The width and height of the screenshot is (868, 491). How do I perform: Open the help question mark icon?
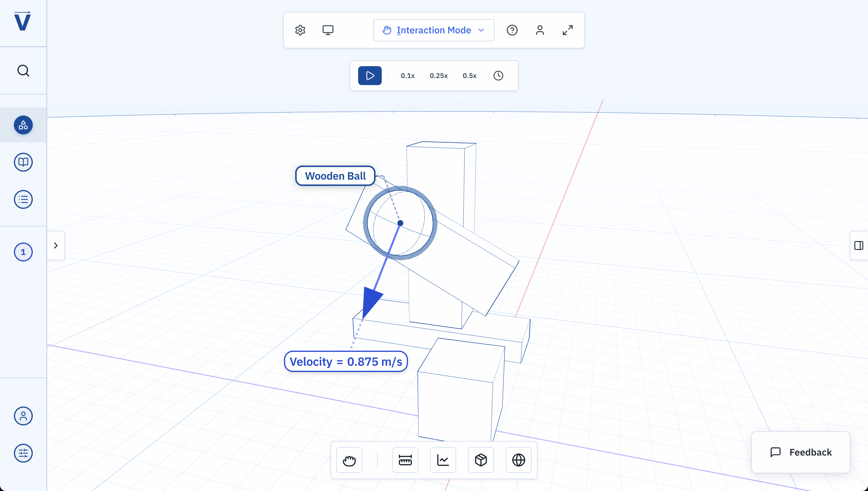pyautogui.click(x=512, y=30)
